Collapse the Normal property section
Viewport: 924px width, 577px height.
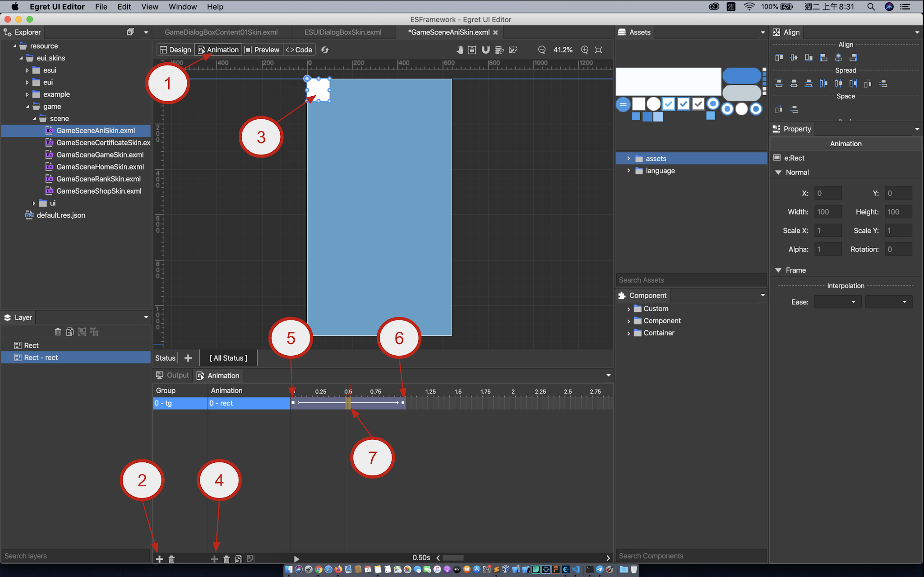(778, 172)
